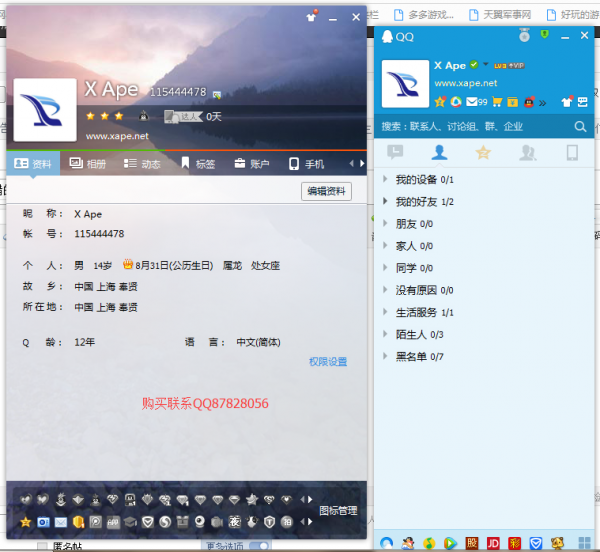Click the yellow Qzone star icon in profile bottom row

(26, 522)
